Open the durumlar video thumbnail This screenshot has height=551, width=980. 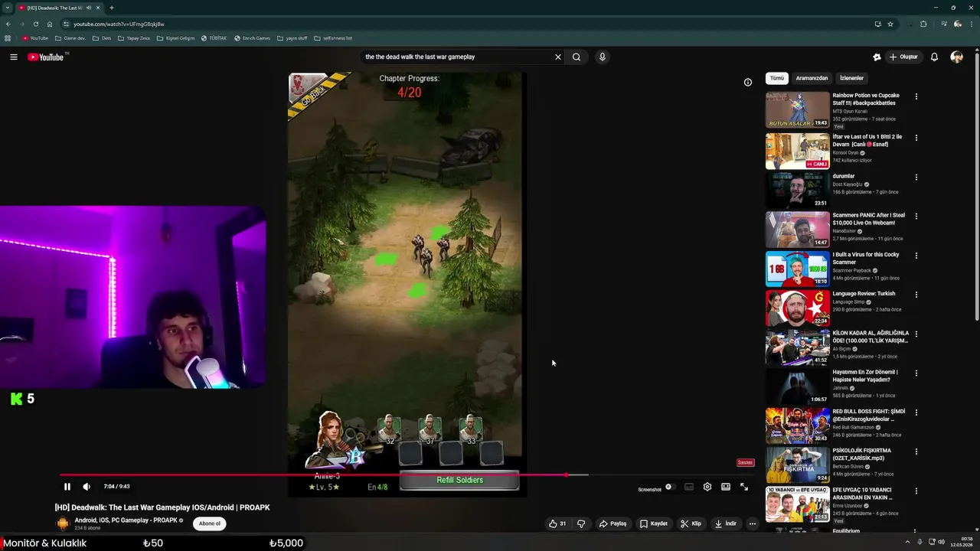pos(797,190)
